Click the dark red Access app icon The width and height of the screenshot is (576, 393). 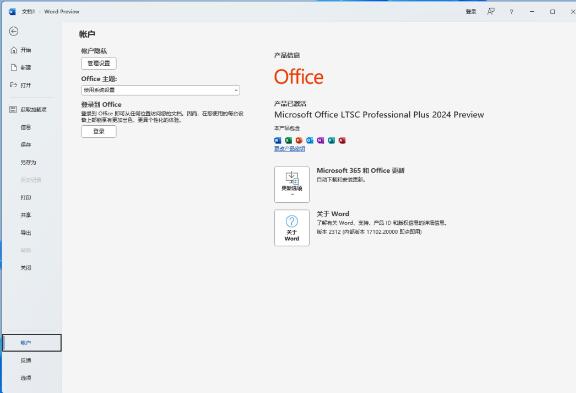(x=342, y=140)
